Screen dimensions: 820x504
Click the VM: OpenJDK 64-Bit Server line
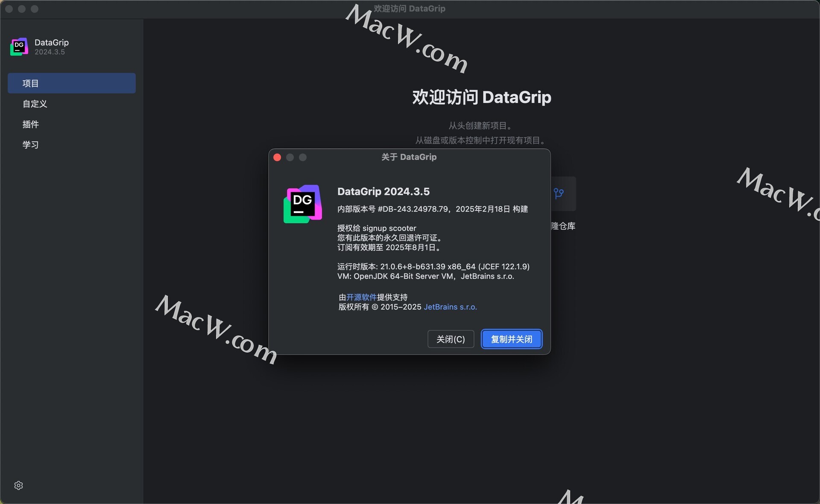[426, 276]
